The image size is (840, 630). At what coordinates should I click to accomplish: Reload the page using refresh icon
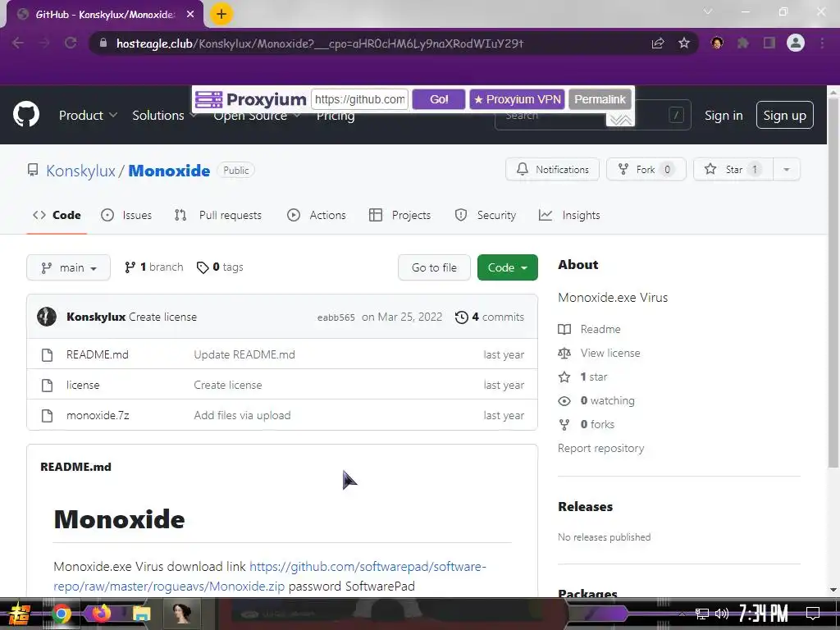(71, 43)
